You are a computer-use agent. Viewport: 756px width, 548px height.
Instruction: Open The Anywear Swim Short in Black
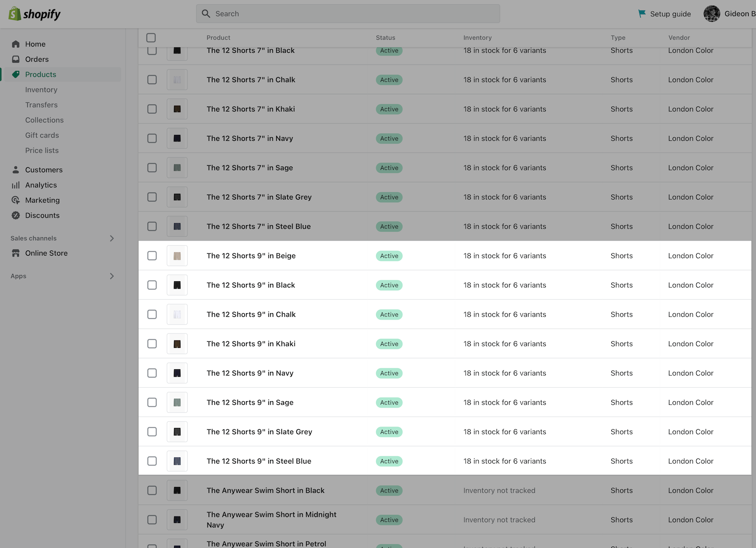265,490
